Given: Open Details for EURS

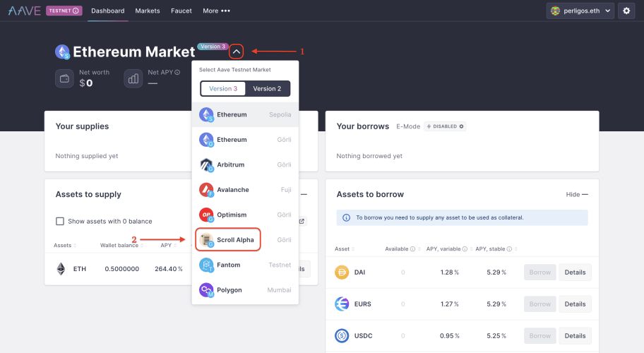Looking at the screenshot, I should 575,304.
